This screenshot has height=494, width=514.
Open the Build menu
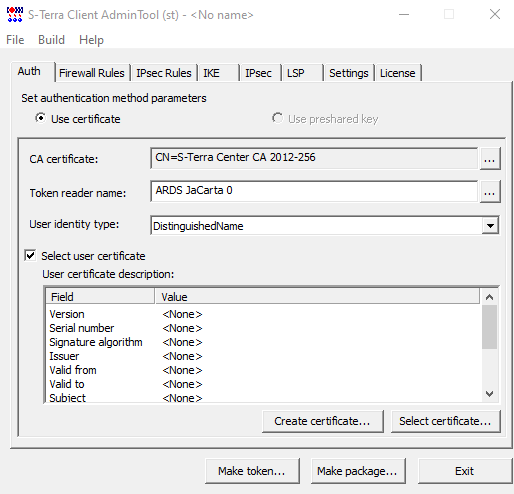[x=51, y=40]
